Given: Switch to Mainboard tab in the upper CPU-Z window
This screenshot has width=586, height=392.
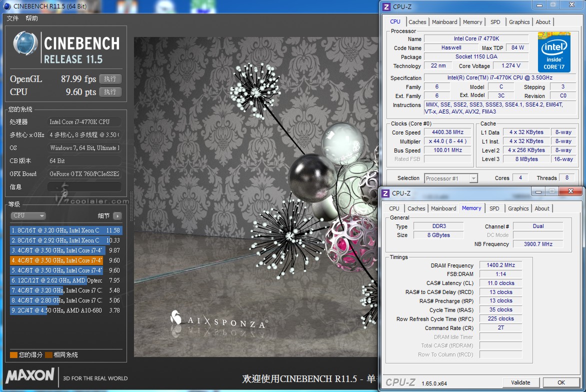Looking at the screenshot, I should point(444,22).
